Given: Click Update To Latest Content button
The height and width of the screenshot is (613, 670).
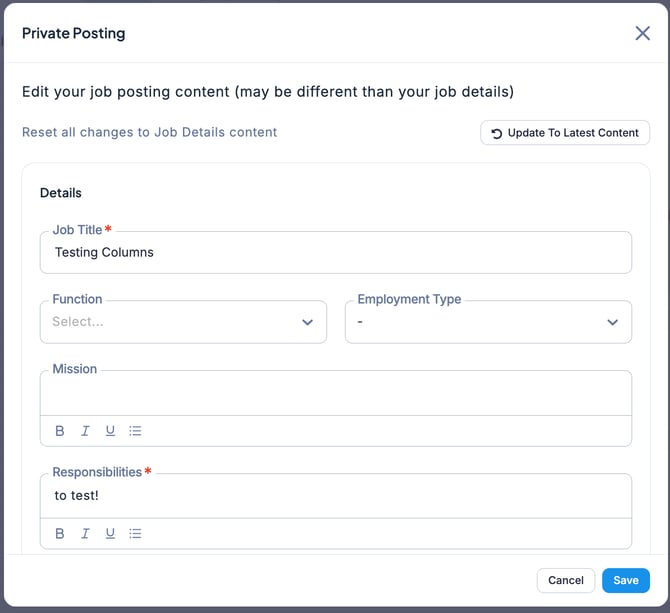Looking at the screenshot, I should [x=565, y=133].
